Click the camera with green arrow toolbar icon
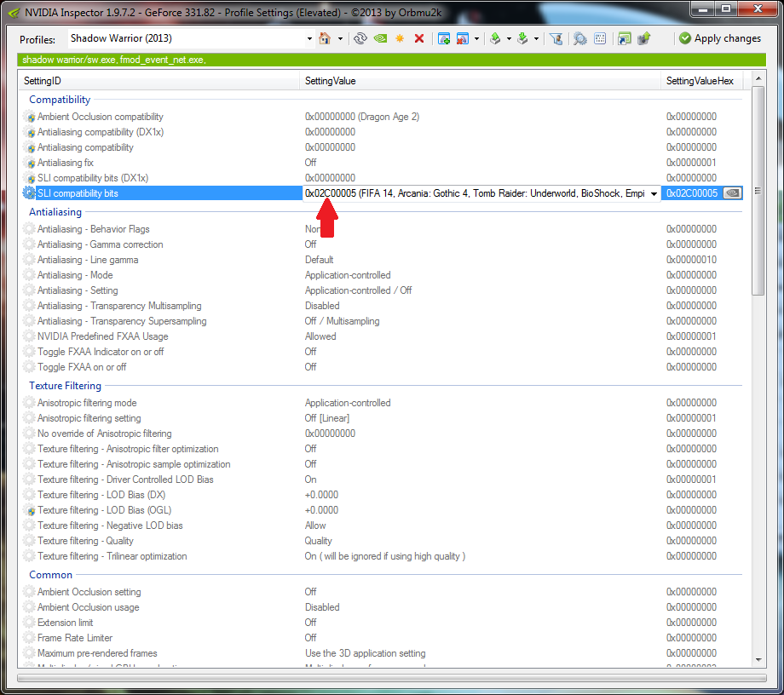Image resolution: width=784 pixels, height=695 pixels. [644, 38]
